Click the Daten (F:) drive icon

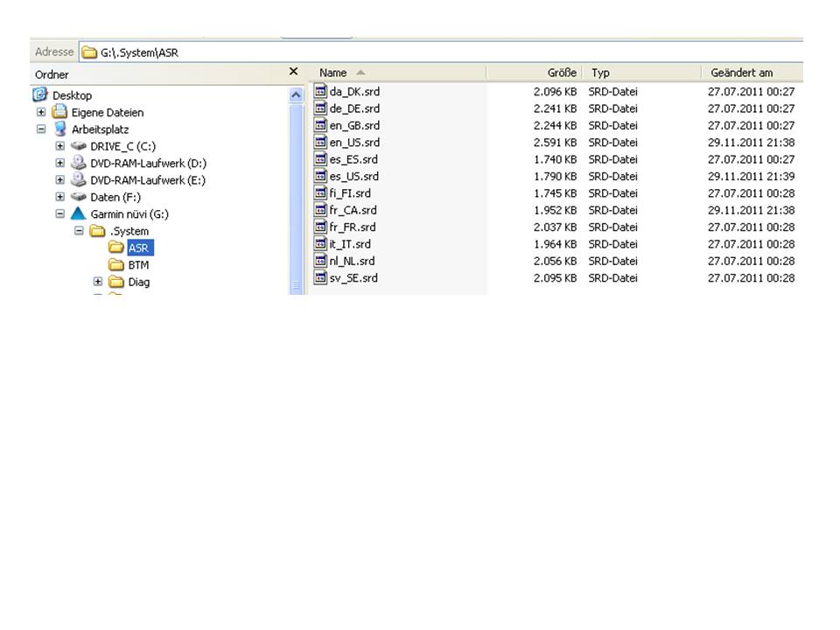pos(79,197)
